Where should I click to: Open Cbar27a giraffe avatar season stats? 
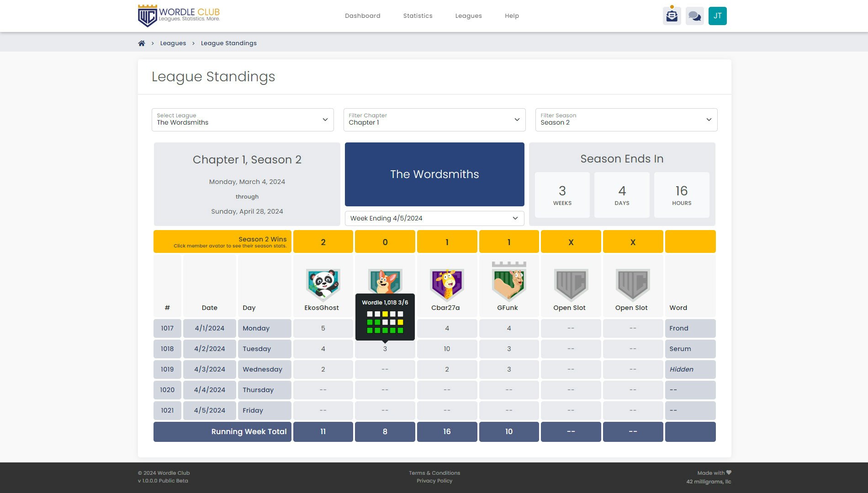point(447,285)
